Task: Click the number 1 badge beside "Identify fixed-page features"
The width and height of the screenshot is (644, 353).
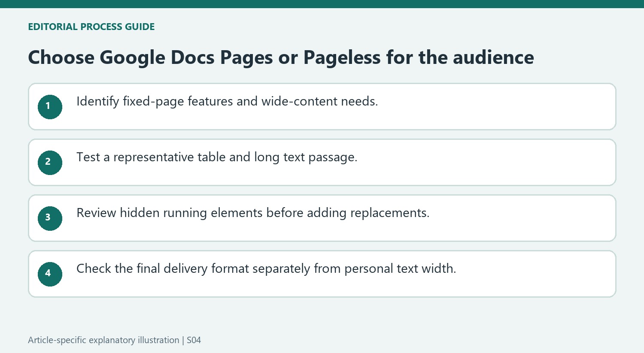Action: pos(50,106)
